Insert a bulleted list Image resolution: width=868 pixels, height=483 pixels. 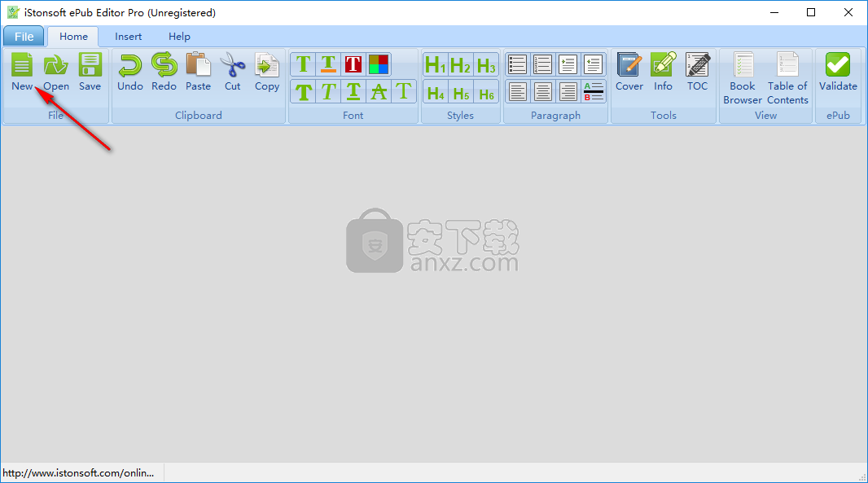(x=518, y=65)
